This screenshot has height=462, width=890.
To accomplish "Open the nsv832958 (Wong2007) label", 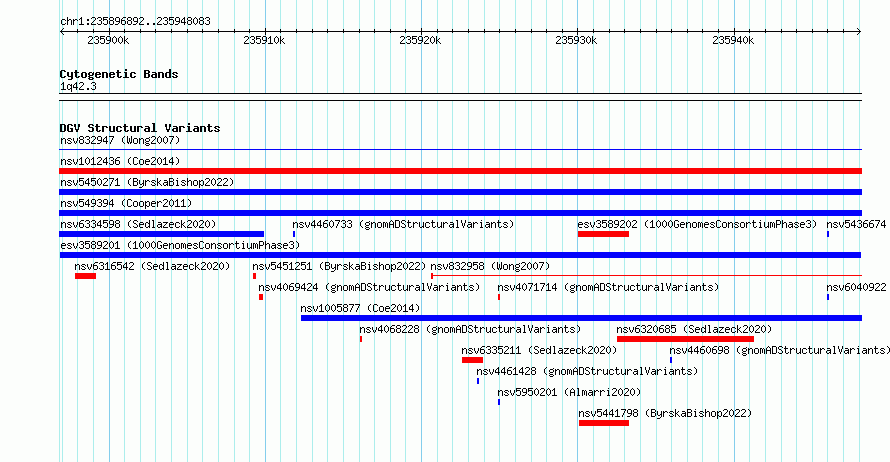I will point(490,266).
